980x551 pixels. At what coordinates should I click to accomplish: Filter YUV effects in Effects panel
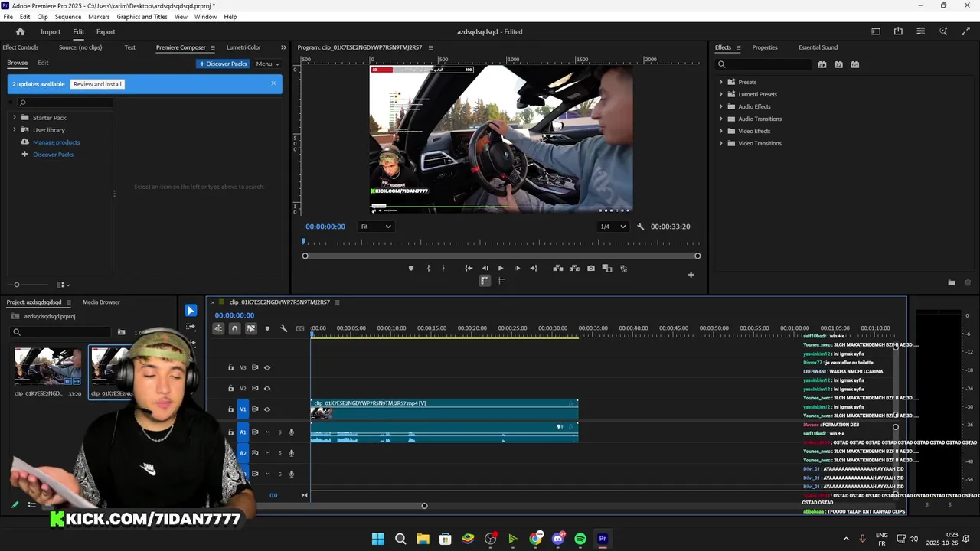pos(855,64)
